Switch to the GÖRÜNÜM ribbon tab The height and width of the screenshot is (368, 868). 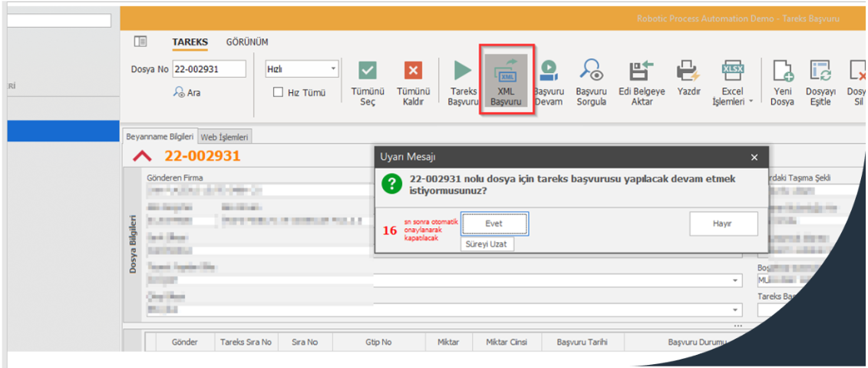tap(247, 42)
